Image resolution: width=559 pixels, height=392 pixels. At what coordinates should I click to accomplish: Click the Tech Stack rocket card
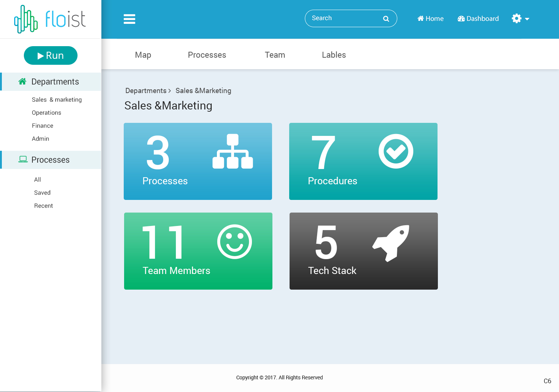pos(363,251)
